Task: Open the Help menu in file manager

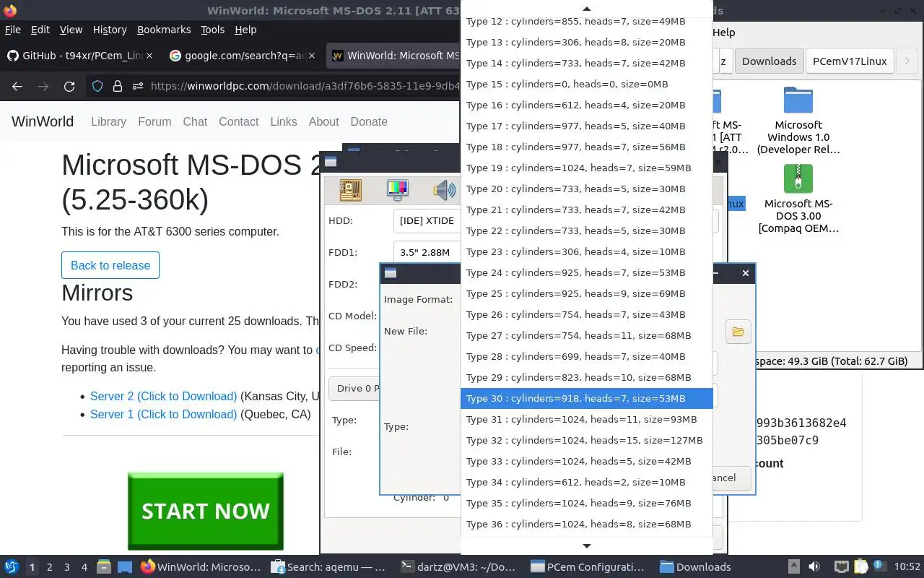Action: click(x=723, y=33)
